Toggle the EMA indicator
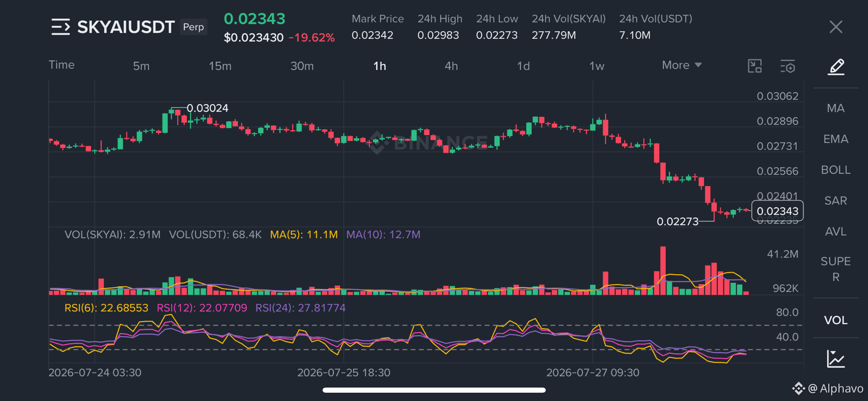Screen dimensions: 868x401 coord(836,139)
